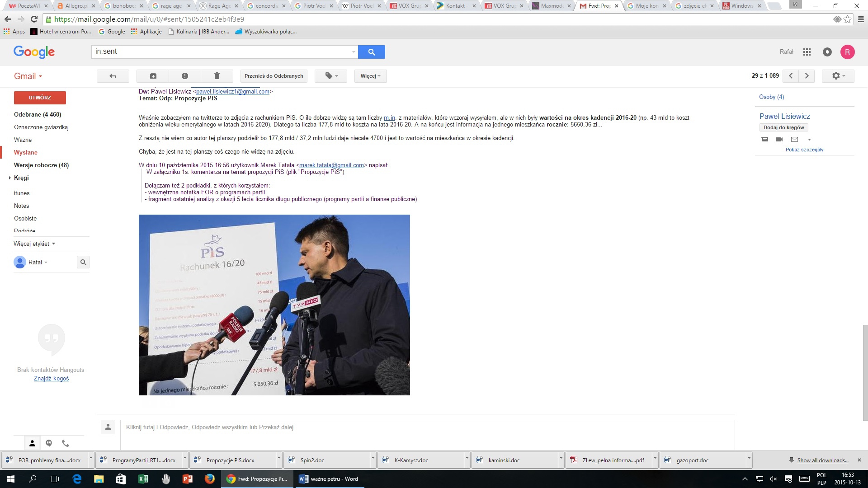Delete message using the trash icon
868x488 pixels.
(x=217, y=76)
